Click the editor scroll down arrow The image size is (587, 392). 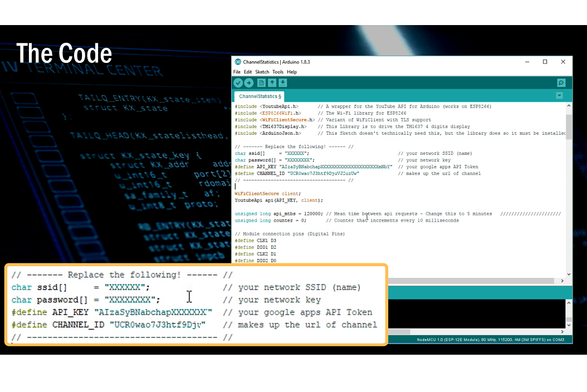[x=569, y=274]
